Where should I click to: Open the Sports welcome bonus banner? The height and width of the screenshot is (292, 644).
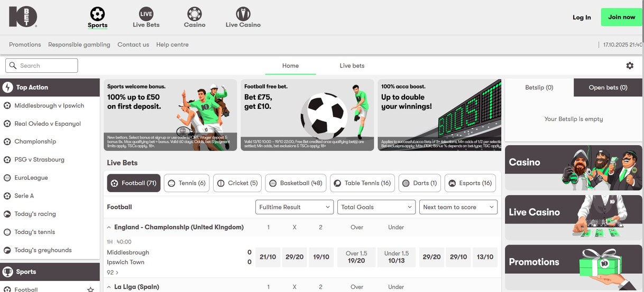(170, 115)
